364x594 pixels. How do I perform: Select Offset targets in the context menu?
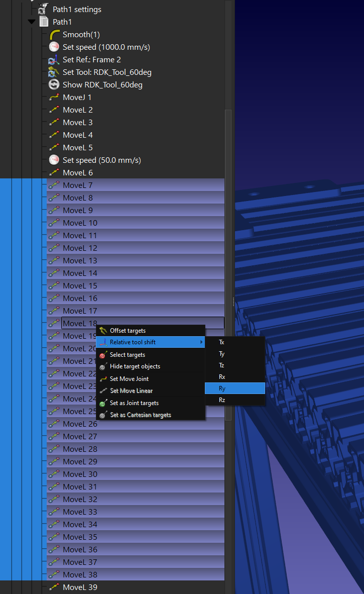(128, 331)
